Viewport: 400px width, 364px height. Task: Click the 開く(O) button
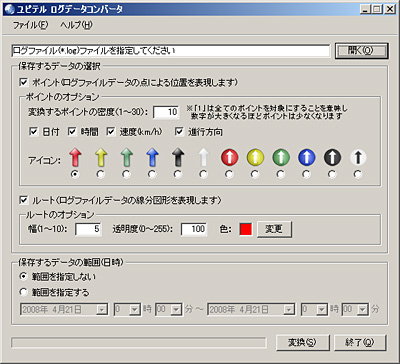pyautogui.click(x=362, y=51)
